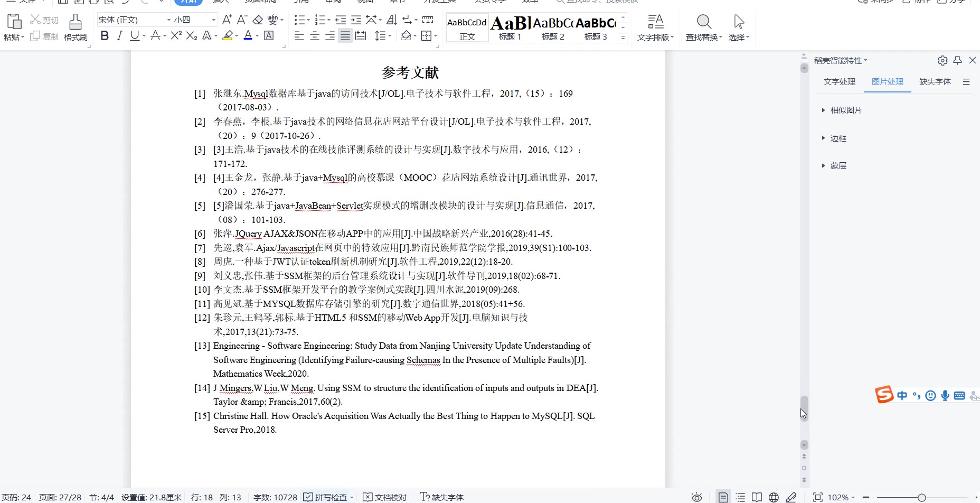Apply the 标题 1 style

point(510,28)
